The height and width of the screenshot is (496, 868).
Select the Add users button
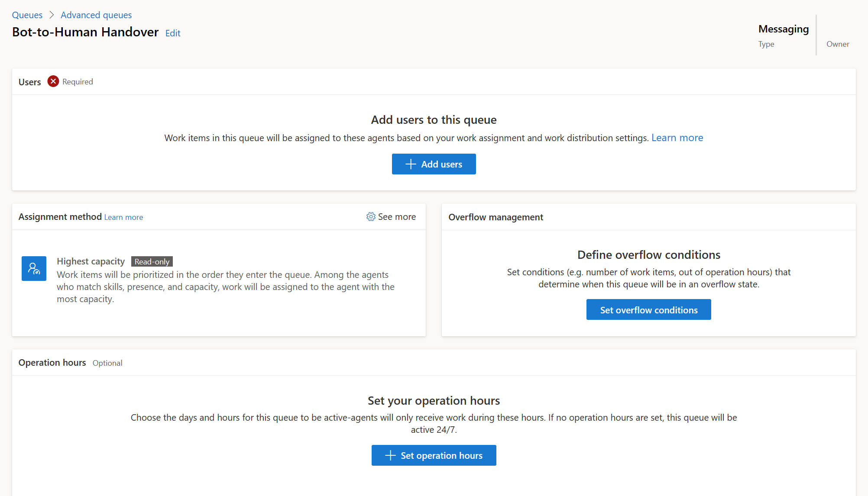pyautogui.click(x=434, y=164)
